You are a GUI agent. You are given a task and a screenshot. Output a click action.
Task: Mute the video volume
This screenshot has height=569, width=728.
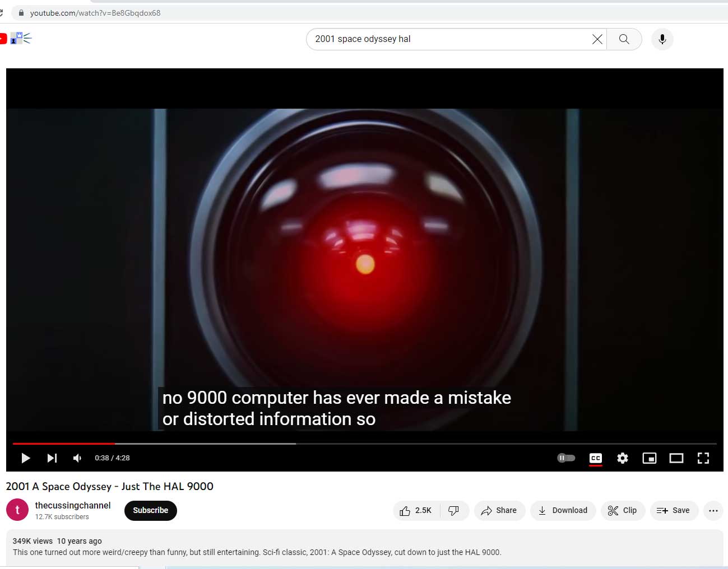pyautogui.click(x=77, y=458)
